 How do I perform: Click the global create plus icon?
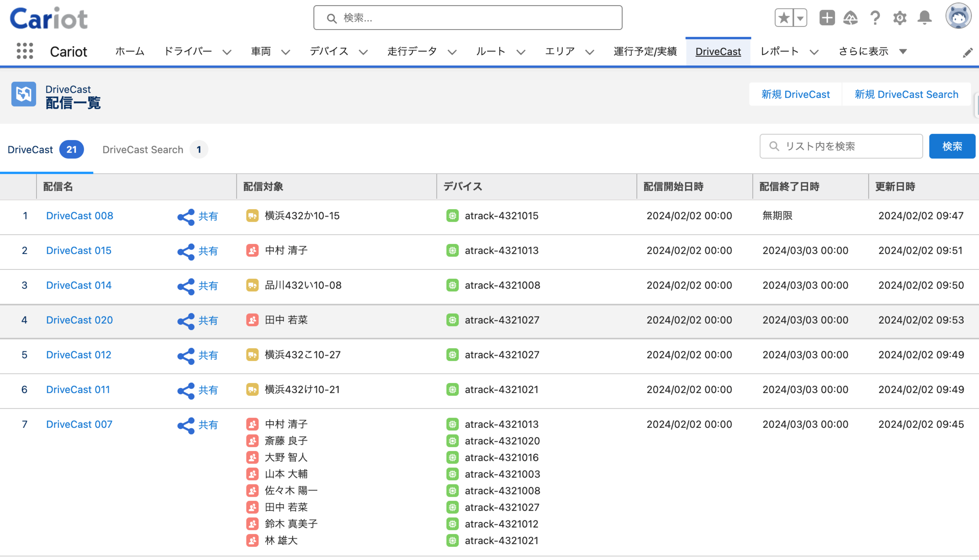(x=827, y=18)
